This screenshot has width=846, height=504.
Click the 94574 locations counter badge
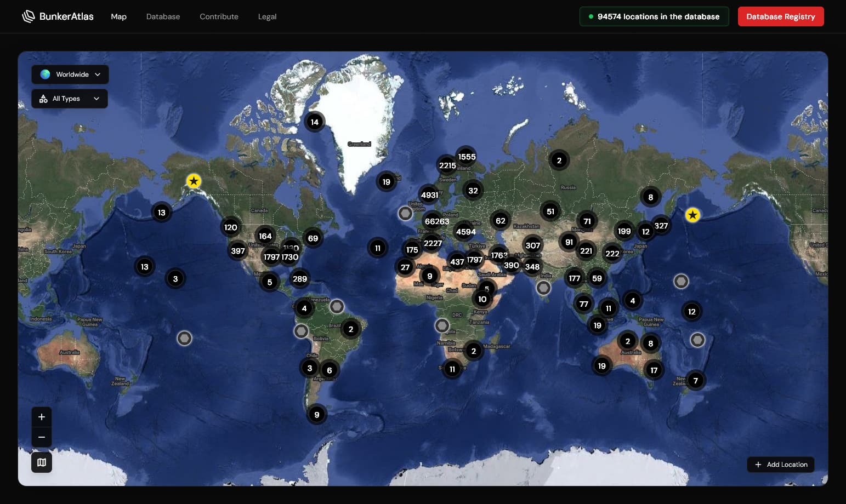click(654, 16)
